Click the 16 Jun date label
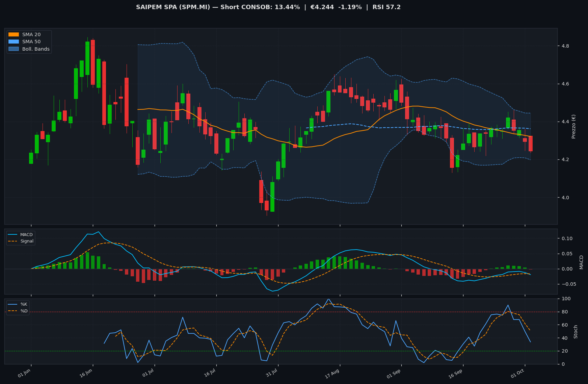 pos(86,374)
